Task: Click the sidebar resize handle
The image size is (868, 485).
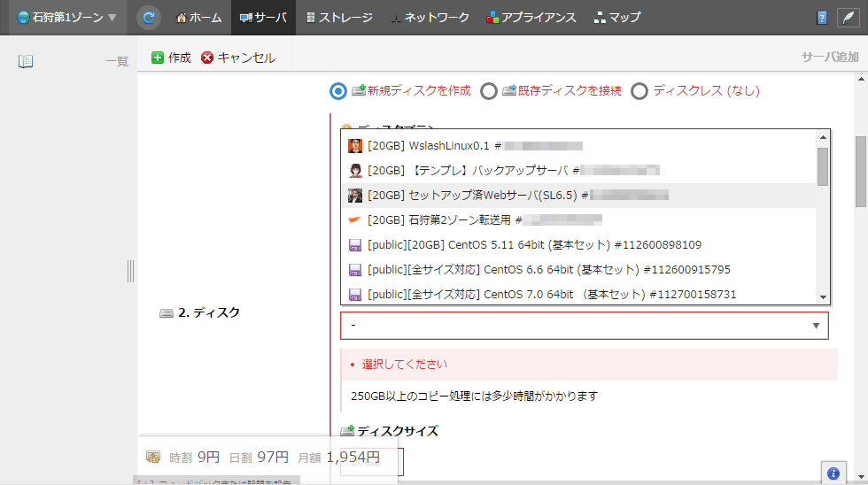Action: 131,270
